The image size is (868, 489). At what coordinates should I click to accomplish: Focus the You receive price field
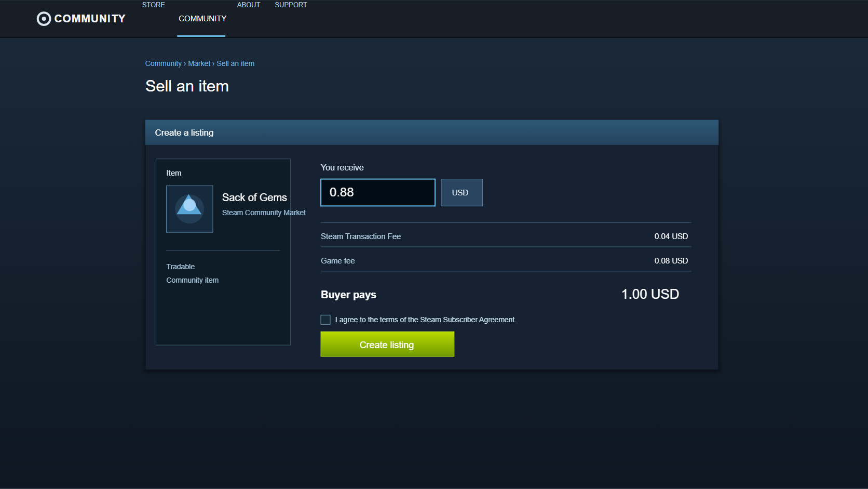tap(378, 192)
